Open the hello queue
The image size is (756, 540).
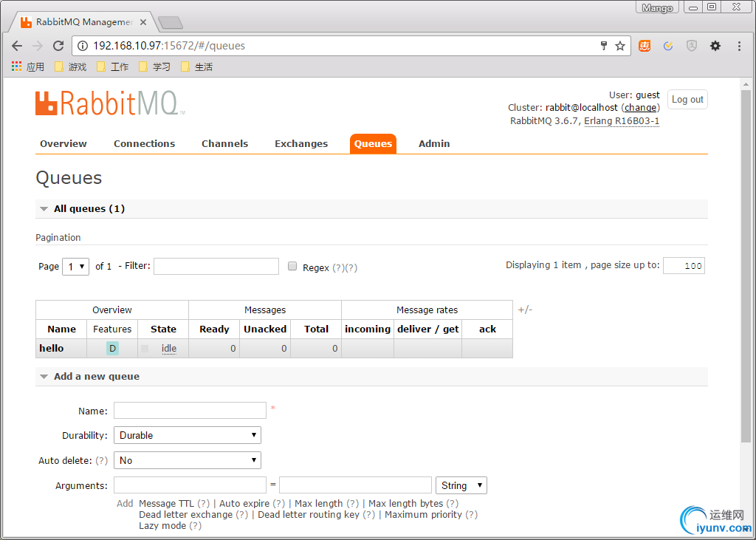click(x=52, y=349)
